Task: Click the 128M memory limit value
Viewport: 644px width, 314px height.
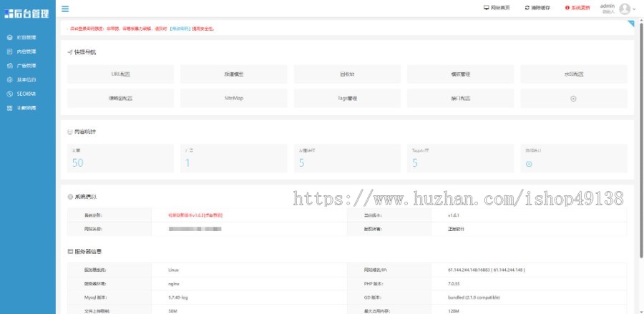Action: click(x=453, y=311)
